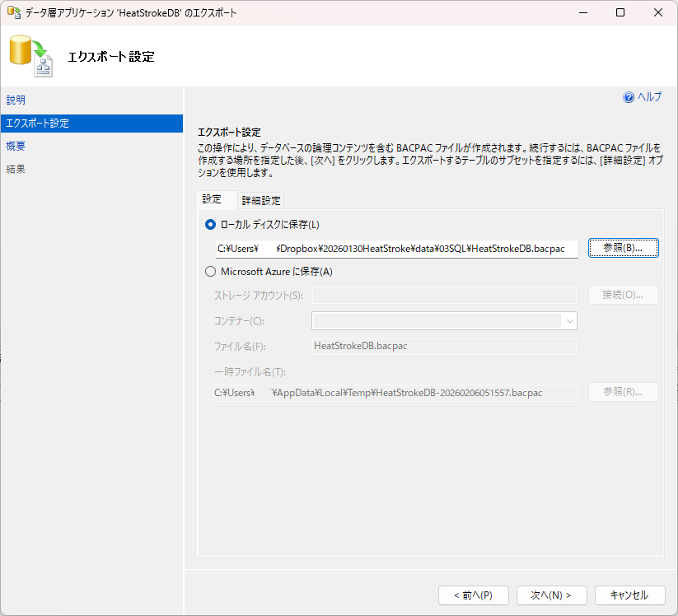This screenshot has height=616, width=678.
Task: Choose Microsoft Azure に保存 radio option
Action: coord(211,272)
